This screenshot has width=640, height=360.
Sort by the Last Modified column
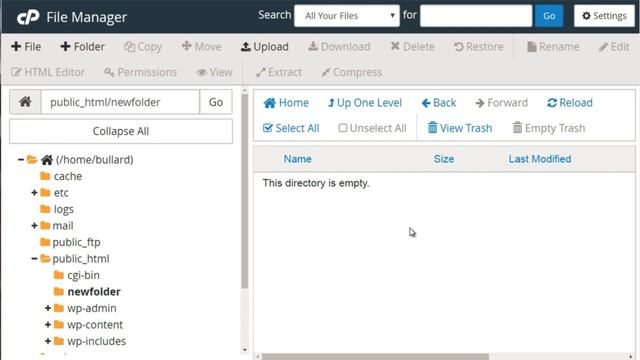(x=540, y=159)
